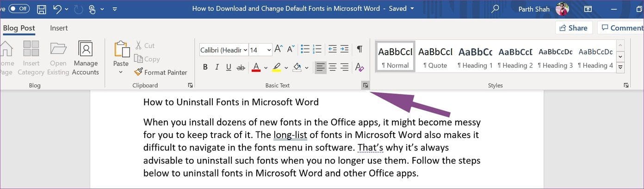This screenshot has width=644, height=189.
Task: Open font color dropdown arrow
Action: click(x=266, y=68)
